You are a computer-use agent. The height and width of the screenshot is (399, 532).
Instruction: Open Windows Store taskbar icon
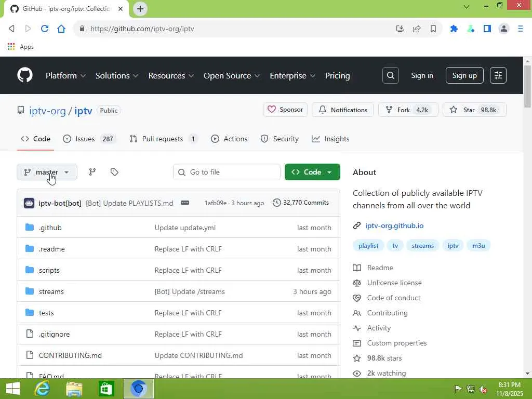point(106,389)
